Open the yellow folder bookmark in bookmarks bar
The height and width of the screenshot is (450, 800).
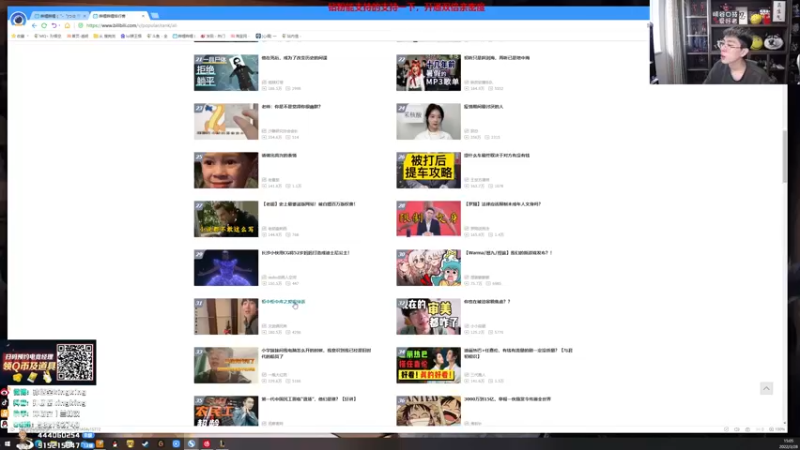point(105,36)
